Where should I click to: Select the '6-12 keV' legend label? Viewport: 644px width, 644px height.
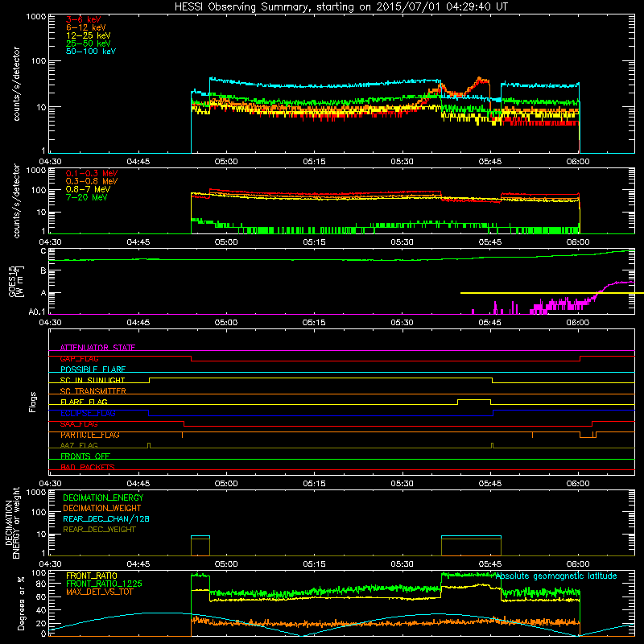point(86,27)
